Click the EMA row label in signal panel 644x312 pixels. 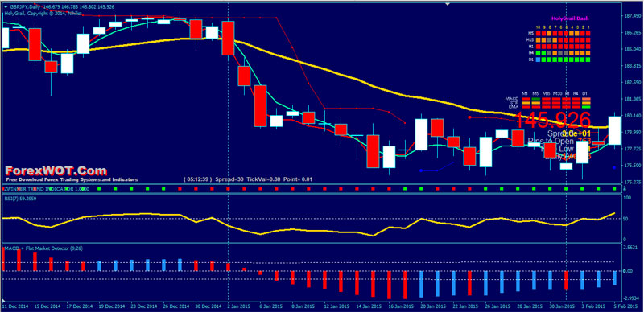[514, 107]
